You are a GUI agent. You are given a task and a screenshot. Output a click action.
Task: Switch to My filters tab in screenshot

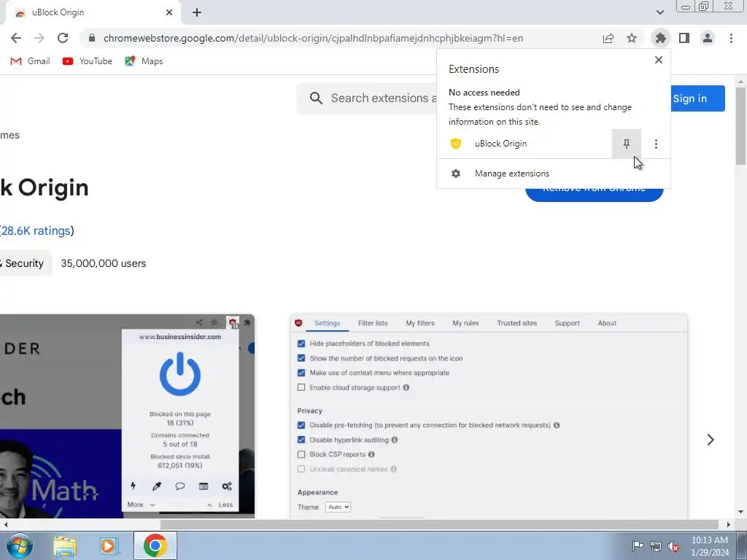click(419, 323)
